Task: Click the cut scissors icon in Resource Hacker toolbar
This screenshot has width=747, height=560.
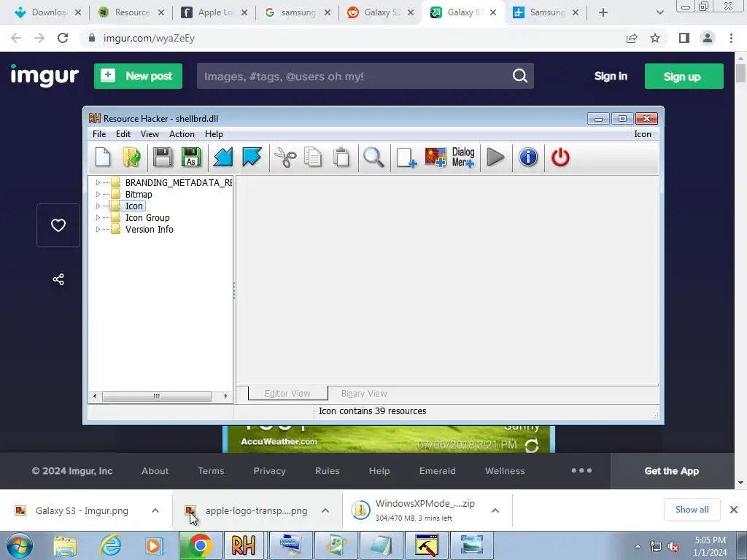Action: (285, 157)
